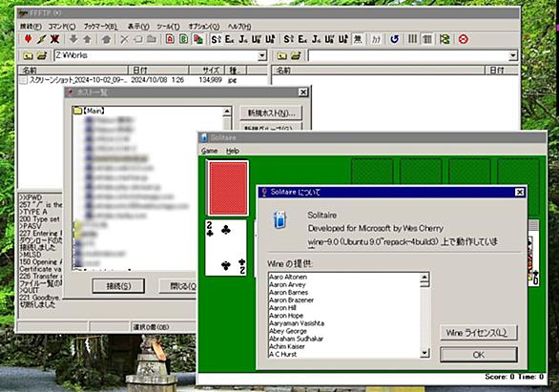559x392 pixels.
Task: Click remote pane Open-folder icon
Action: pos(296,55)
